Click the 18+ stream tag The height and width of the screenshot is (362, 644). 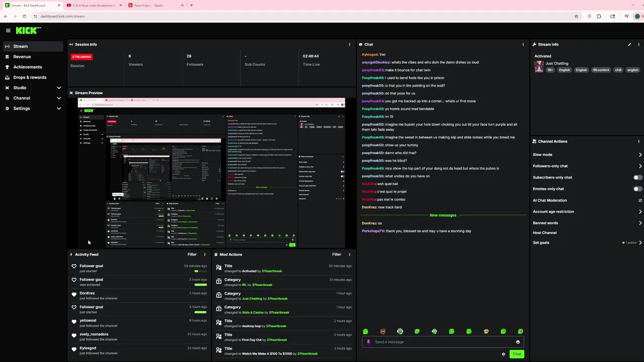[x=550, y=70]
